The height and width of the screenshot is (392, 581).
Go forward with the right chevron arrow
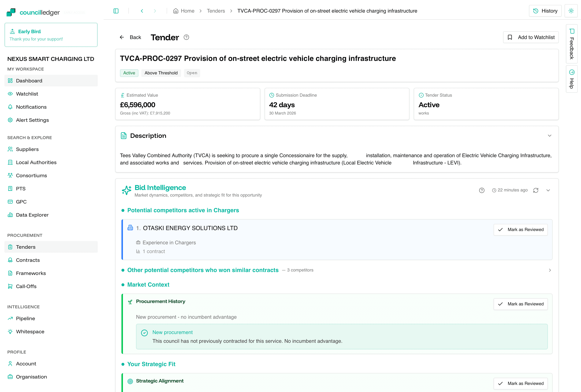point(155,11)
